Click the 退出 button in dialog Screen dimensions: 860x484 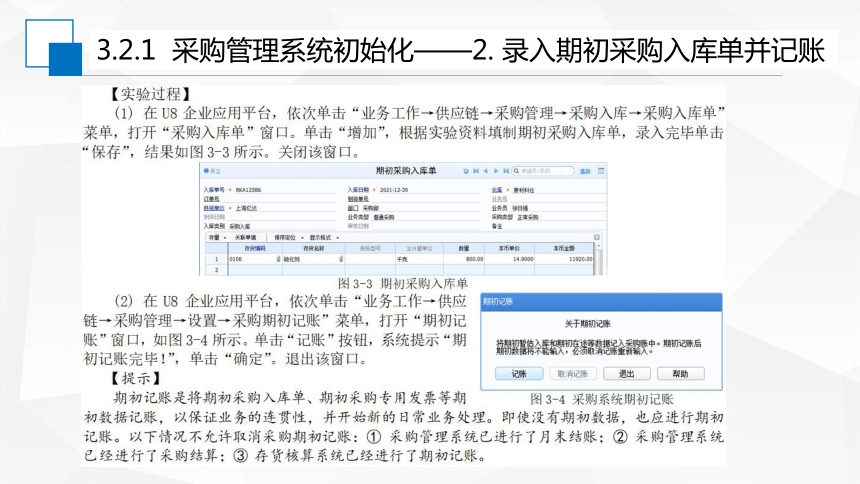626,374
